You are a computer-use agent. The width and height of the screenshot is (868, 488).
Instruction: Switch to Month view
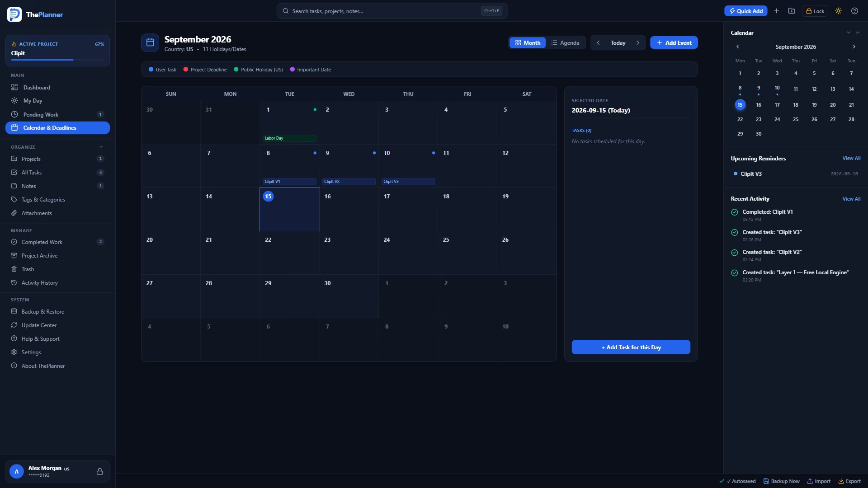point(528,42)
